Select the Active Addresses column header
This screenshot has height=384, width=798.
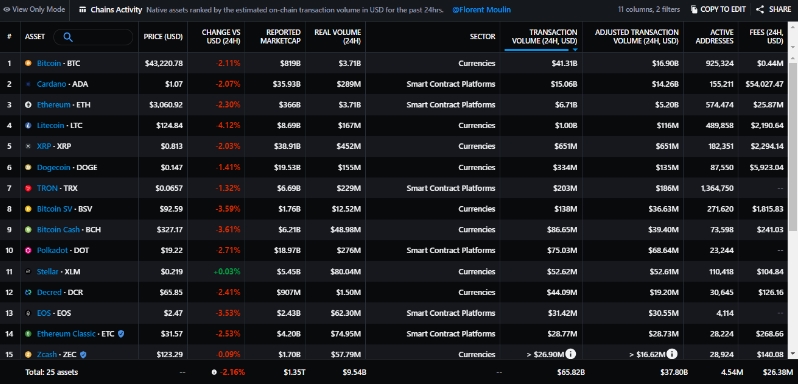(x=715, y=37)
